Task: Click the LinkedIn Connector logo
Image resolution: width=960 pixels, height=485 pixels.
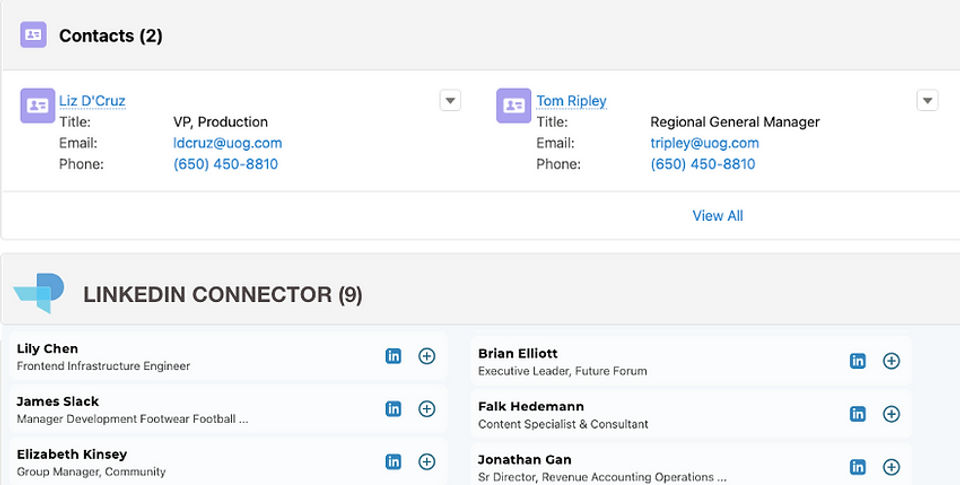Action: click(39, 293)
